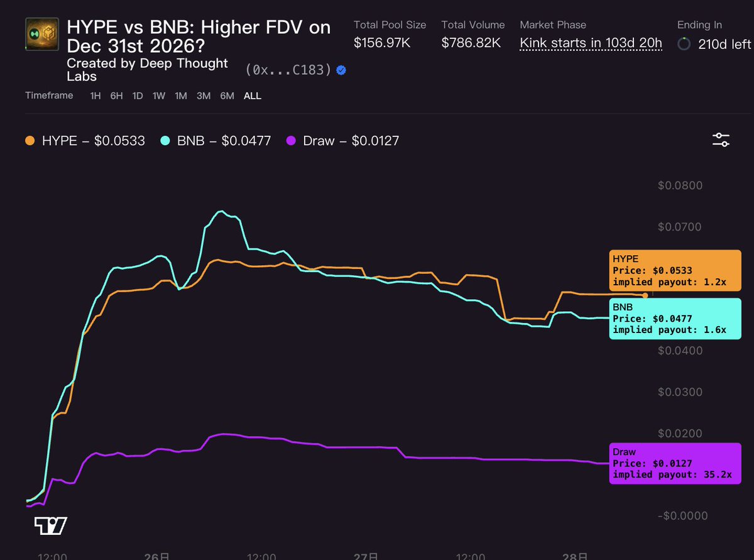This screenshot has width=754, height=560.
Task: Click the cyan BNB legend dot
Action: click(165, 141)
